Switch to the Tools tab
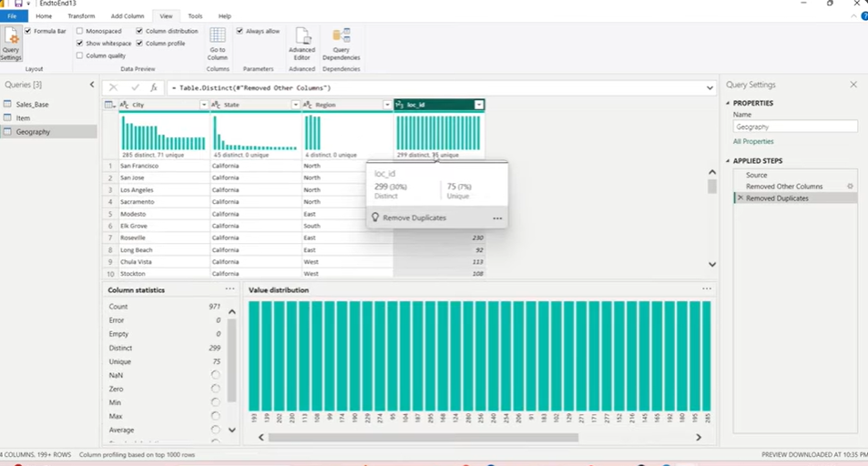The width and height of the screenshot is (868, 466). click(195, 16)
